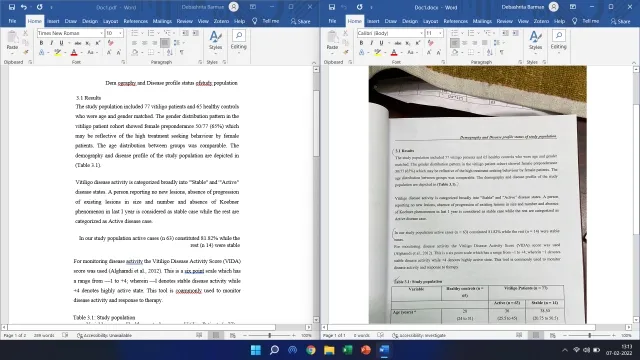The height and width of the screenshot is (360, 640).
Task: Open the font name dropdown in Doc1.pdf window
Action: point(101,33)
